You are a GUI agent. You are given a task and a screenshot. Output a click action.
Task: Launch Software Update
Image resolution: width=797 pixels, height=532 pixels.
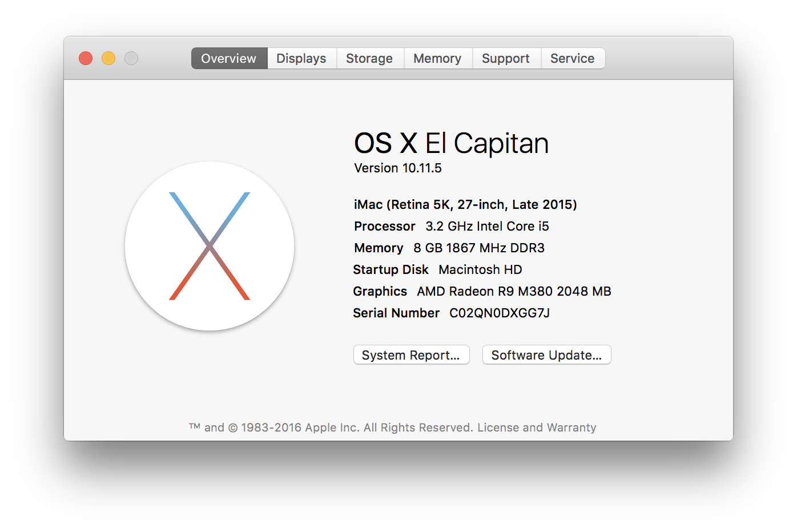546,354
